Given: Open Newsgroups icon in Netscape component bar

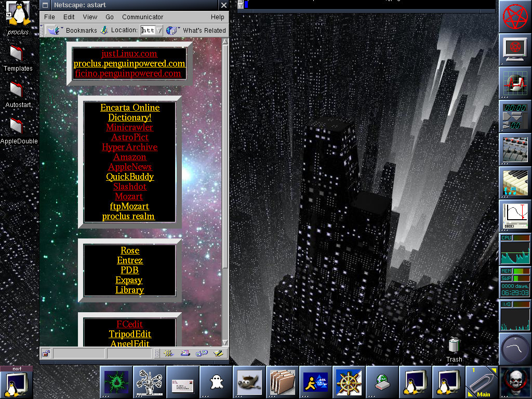Looking at the screenshot, I should (x=202, y=353).
